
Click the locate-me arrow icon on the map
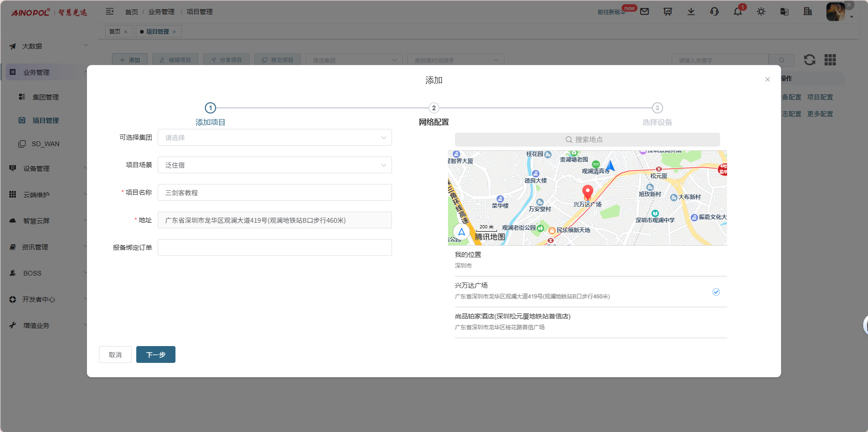coord(461,232)
